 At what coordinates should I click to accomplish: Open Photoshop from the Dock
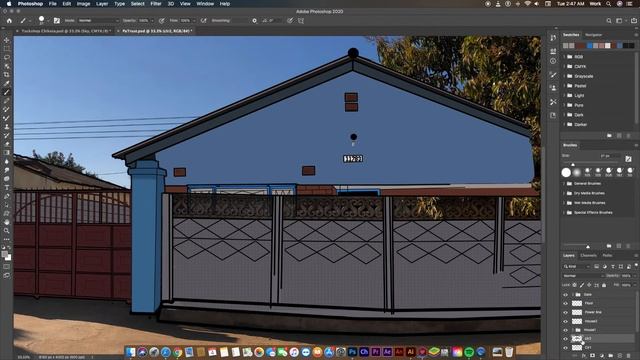(352, 351)
